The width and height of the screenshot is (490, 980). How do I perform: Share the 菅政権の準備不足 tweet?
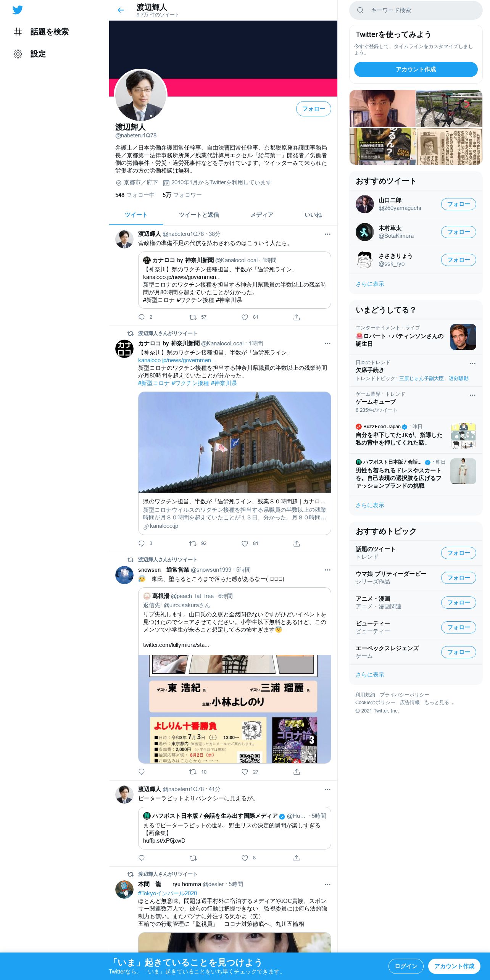[297, 317]
